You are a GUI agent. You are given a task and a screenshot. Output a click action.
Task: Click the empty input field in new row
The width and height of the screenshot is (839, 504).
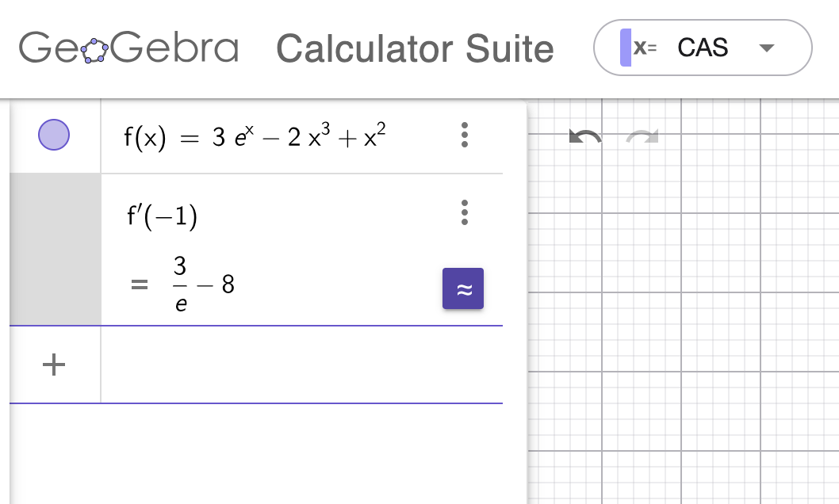point(301,365)
